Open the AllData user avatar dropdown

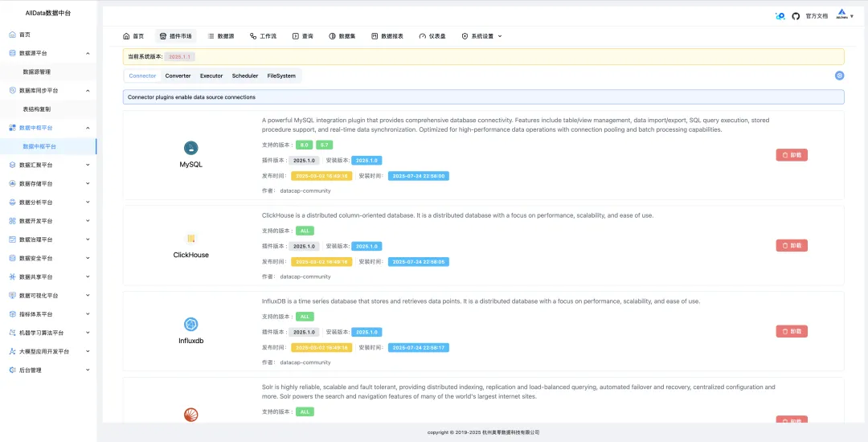click(845, 16)
